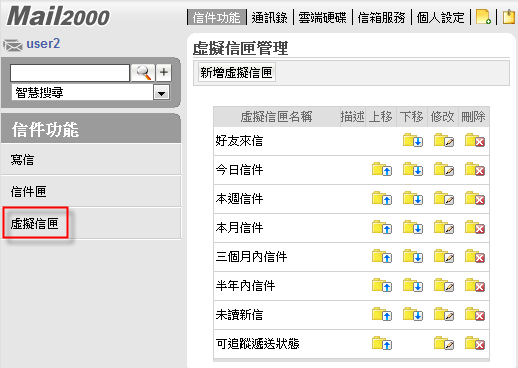Select 虛擬信匣 in the sidebar

click(x=35, y=223)
